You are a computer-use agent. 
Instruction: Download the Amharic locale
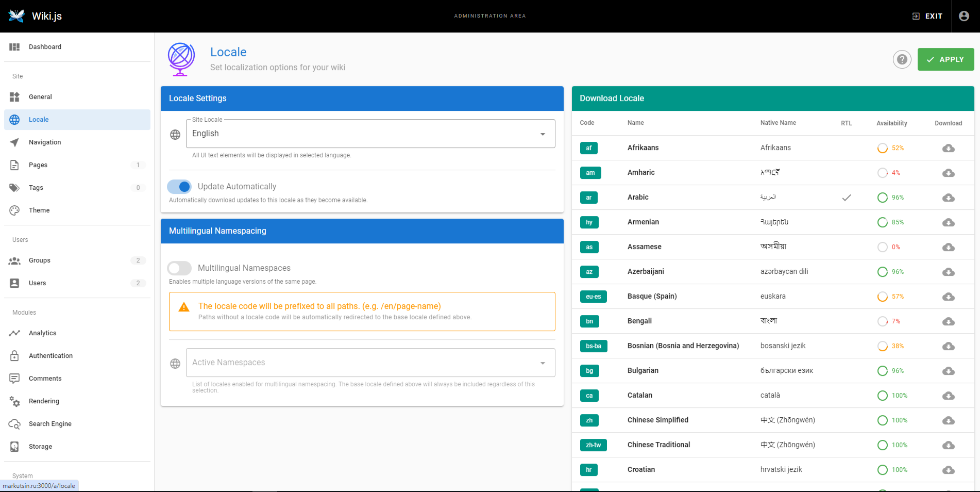click(x=949, y=173)
